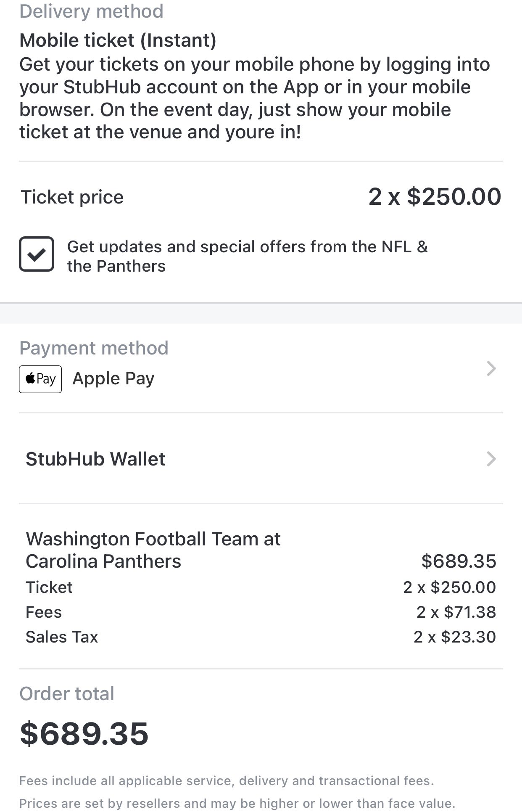
Task: Tap the Order total amount $689.35
Action: 84,733
